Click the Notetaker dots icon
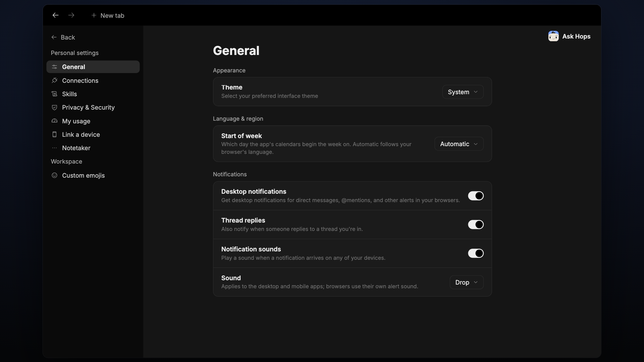 pyautogui.click(x=54, y=148)
